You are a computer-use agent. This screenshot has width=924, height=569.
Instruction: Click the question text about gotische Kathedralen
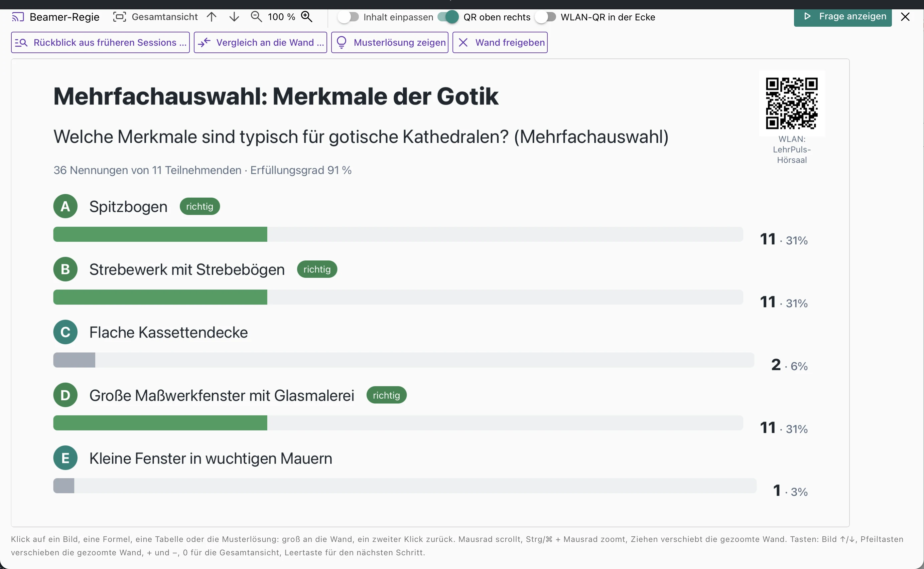(x=361, y=137)
